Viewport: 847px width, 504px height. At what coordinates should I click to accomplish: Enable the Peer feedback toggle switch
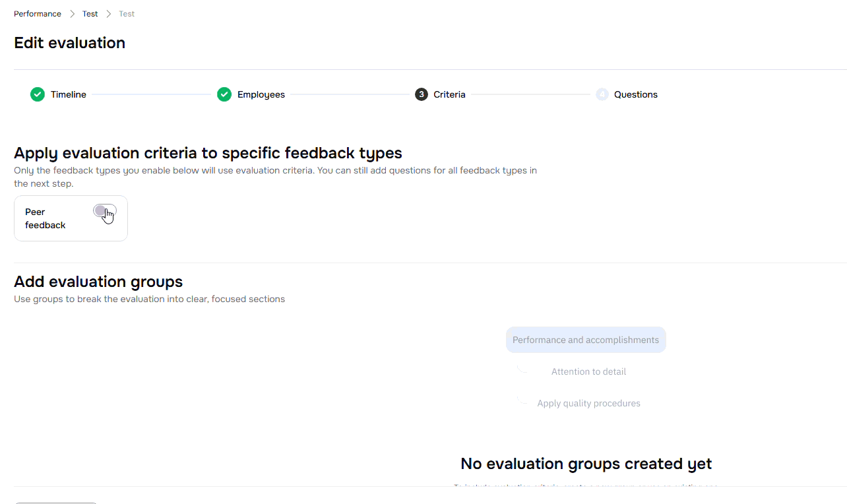(x=105, y=211)
